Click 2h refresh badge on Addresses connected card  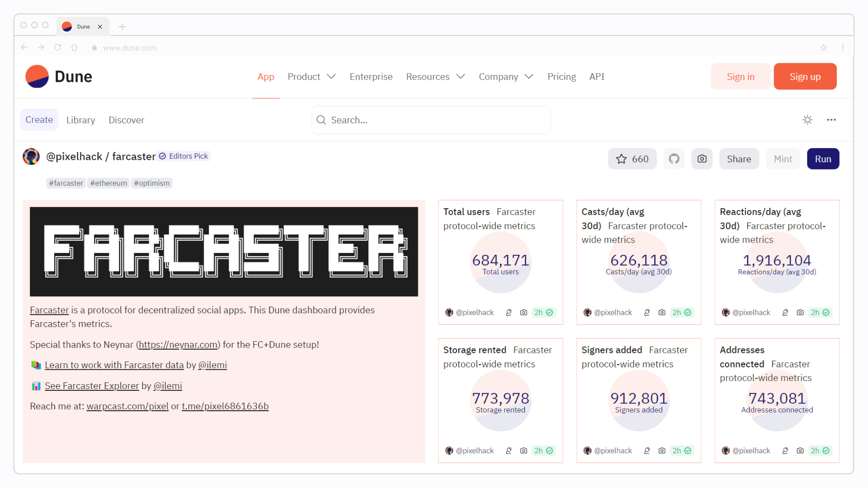pos(820,450)
